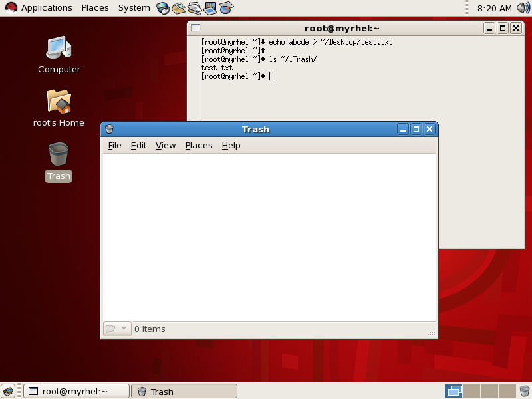The image size is (532, 399).
Task: Open the Help menu in the Trash window
Action: [x=231, y=145]
